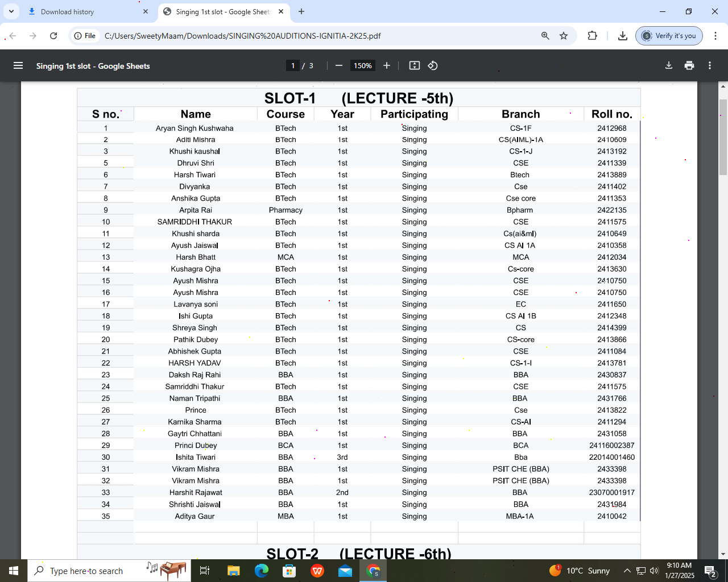Select the Singing 1st slot tab

pos(222,11)
